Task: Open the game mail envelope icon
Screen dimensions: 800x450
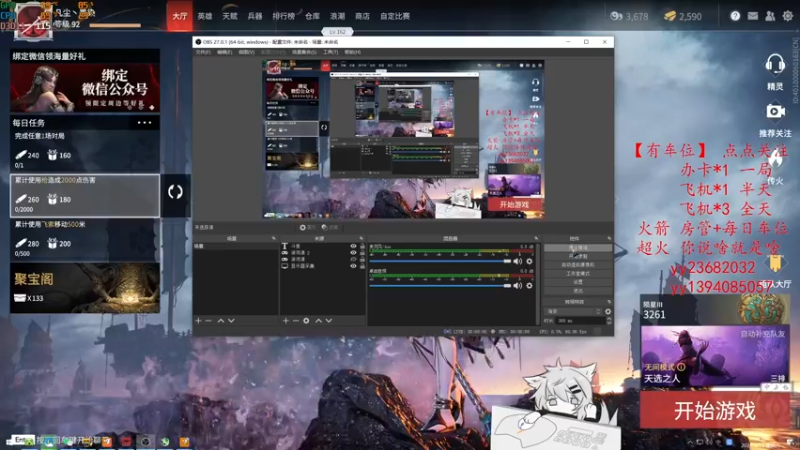Action: (753, 16)
